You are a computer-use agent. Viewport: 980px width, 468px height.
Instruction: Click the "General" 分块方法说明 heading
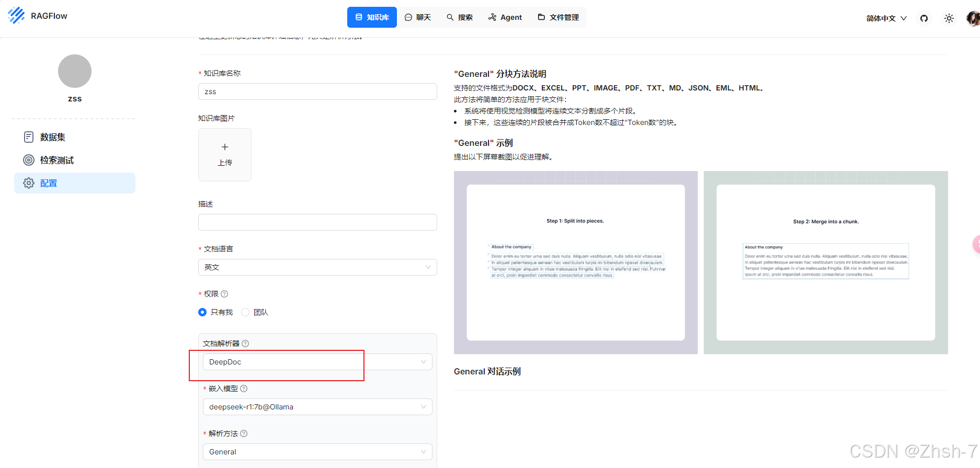pos(500,74)
